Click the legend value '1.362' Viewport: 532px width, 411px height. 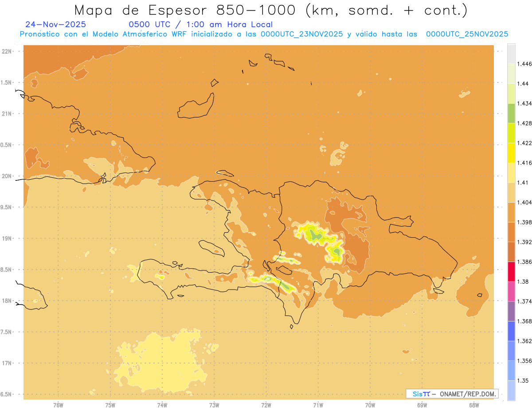coord(524,341)
